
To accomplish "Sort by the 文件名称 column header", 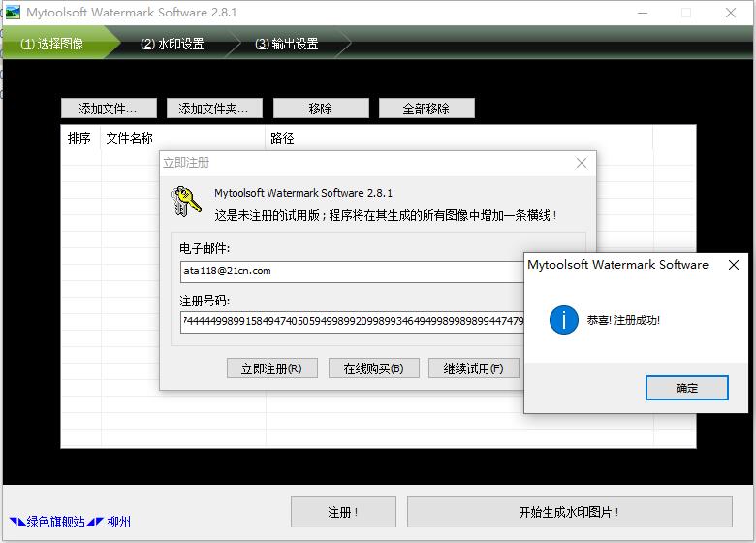I will point(130,139).
